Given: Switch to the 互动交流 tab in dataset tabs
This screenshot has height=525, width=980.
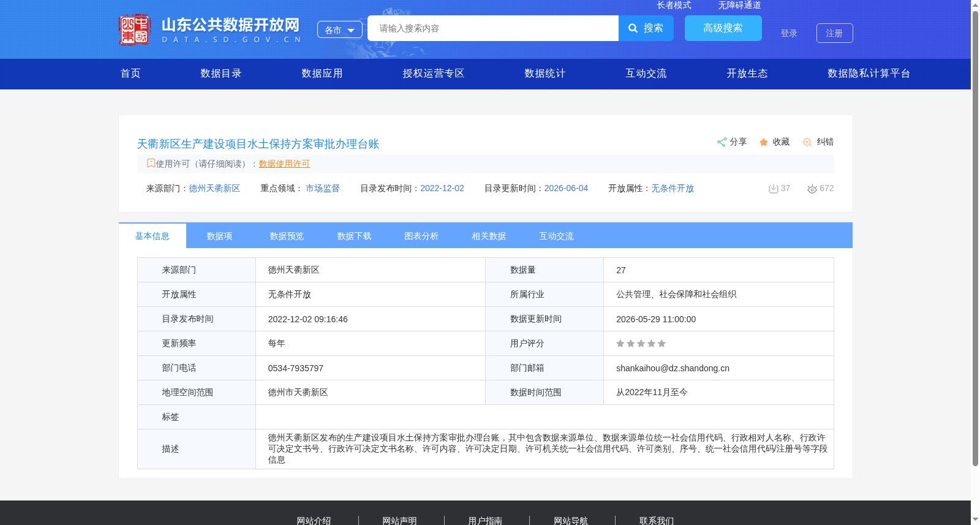Looking at the screenshot, I should tap(557, 236).
